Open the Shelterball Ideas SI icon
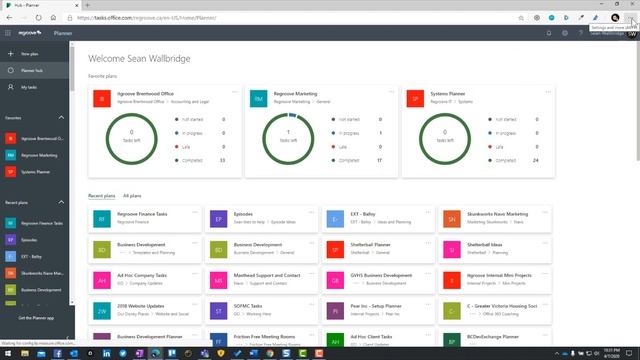640x360 pixels. tap(452, 250)
